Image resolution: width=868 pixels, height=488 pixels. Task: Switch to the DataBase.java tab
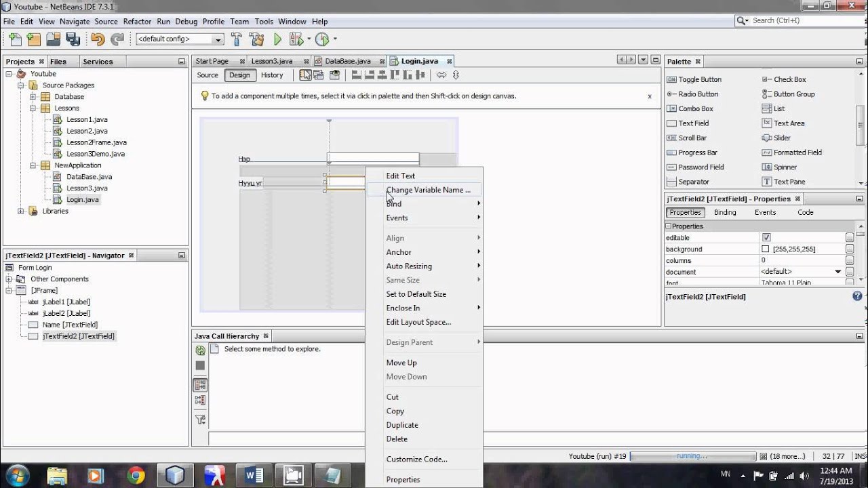[347, 61]
